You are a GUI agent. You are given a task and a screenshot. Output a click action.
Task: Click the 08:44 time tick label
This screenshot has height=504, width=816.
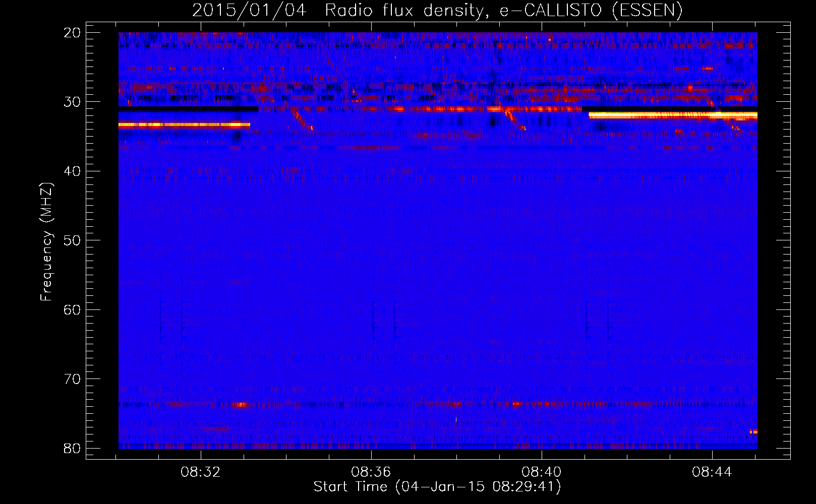[x=712, y=472]
